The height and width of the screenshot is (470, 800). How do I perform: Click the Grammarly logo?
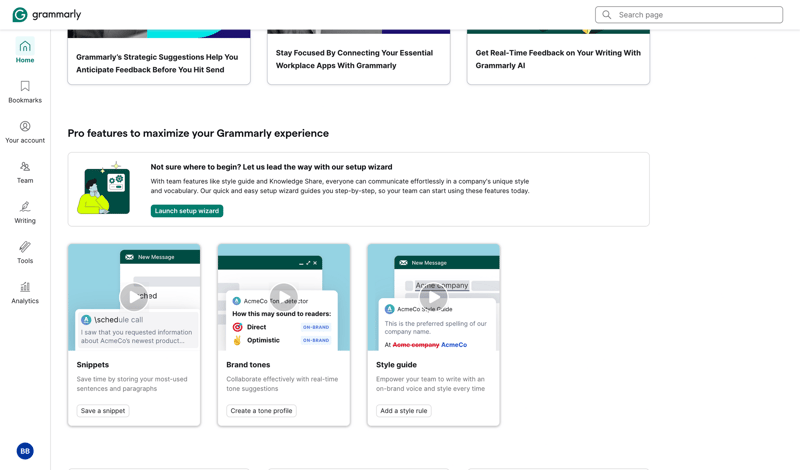click(x=46, y=15)
